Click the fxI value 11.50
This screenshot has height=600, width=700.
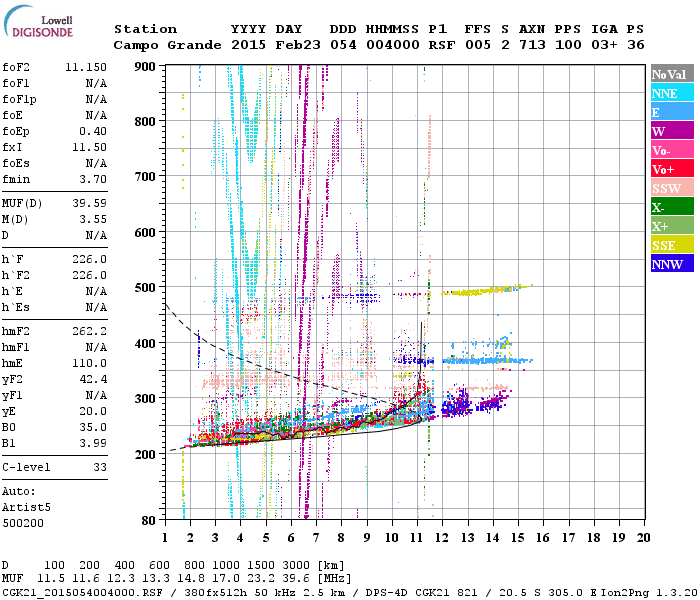point(89,147)
